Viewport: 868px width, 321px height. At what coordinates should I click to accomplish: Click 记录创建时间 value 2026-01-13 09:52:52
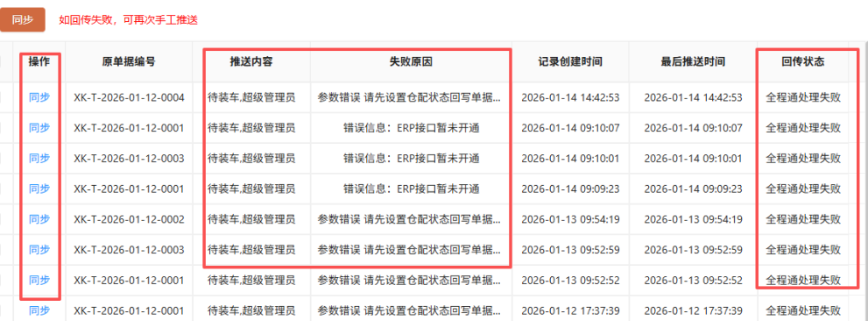click(x=570, y=281)
